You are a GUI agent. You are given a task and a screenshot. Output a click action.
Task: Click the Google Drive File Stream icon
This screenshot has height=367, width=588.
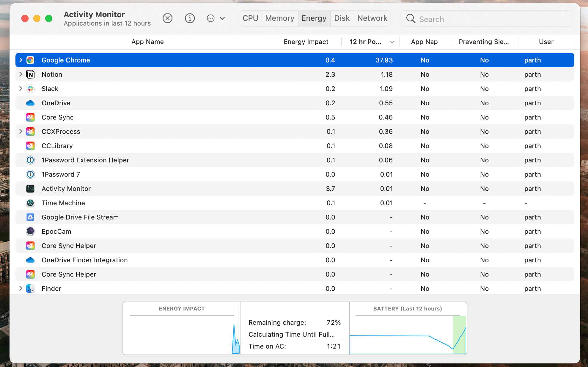click(30, 217)
